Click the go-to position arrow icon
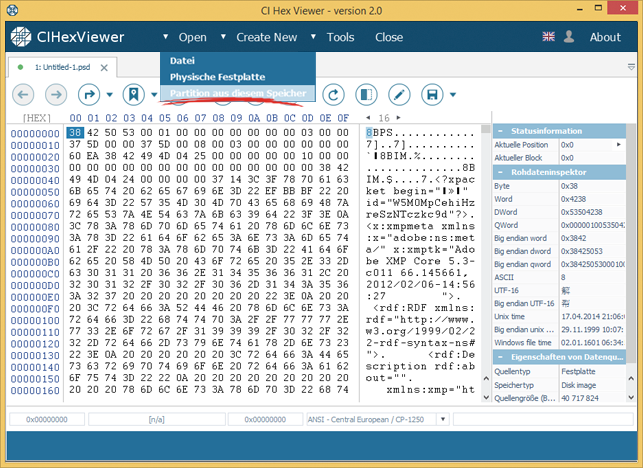Image resolution: width=643 pixels, height=468 pixels. pyautogui.click(x=89, y=95)
